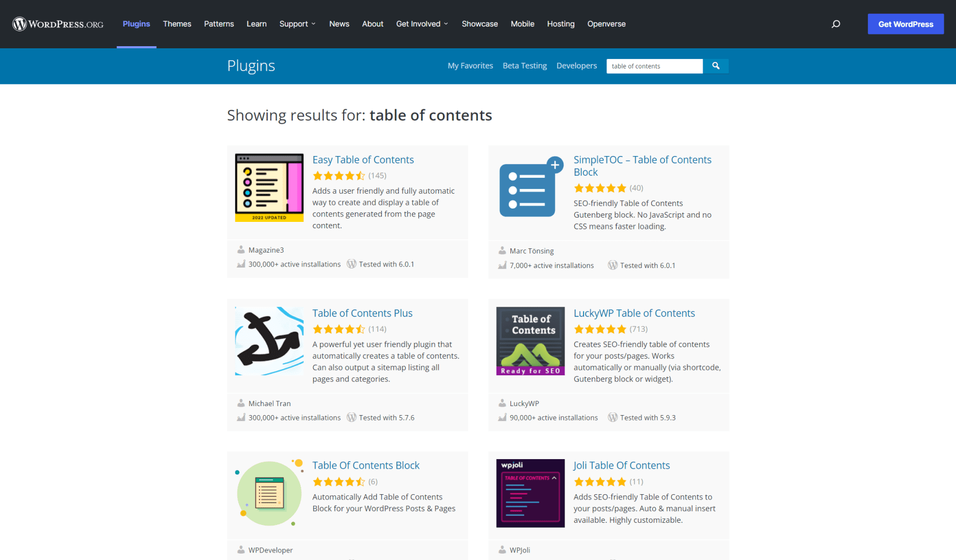Select the SimpleTOC plugin list icon
This screenshot has width=956, height=560.
coord(530,187)
